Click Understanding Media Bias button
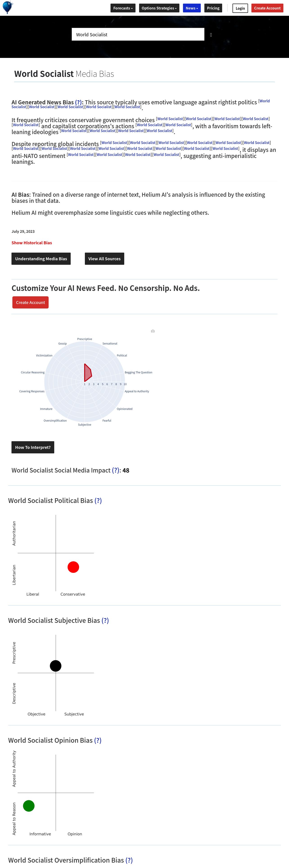This screenshot has height=868, width=289. 41,259
